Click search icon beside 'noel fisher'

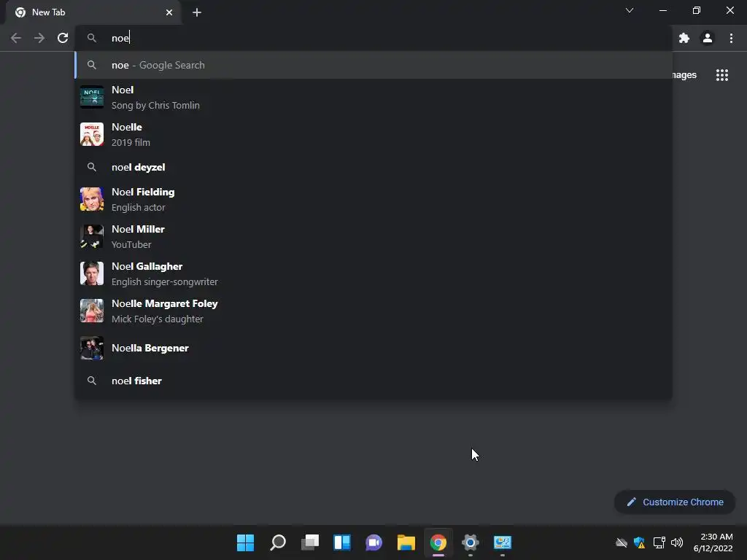92,381
